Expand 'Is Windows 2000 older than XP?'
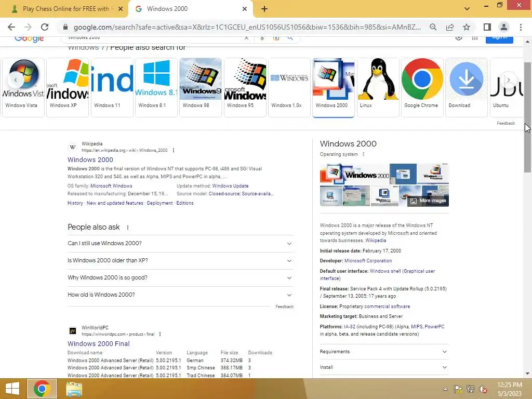Screen dimensions: 532x399 pyautogui.click(x=180, y=261)
